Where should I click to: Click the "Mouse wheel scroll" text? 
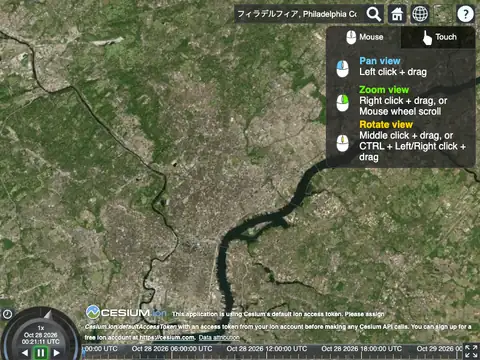400,111
